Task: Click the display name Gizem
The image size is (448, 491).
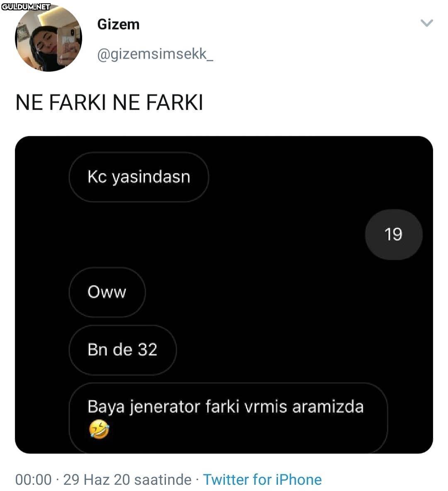Action: tap(118, 24)
